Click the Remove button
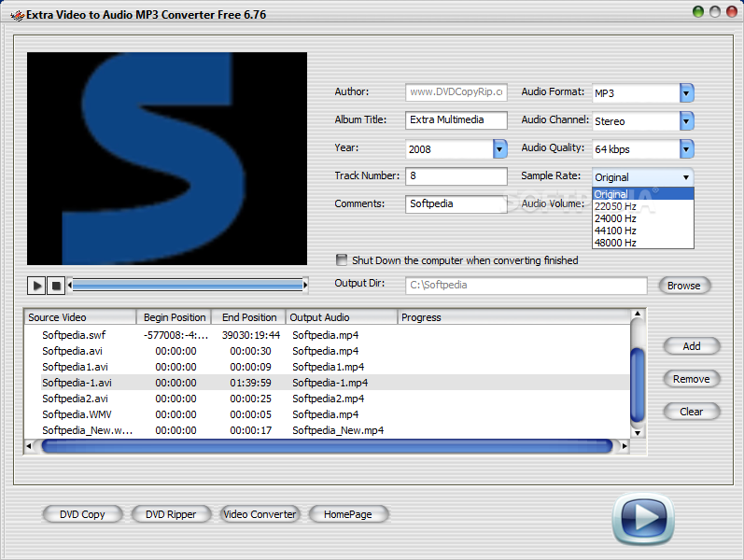The image size is (744, 560). click(692, 379)
